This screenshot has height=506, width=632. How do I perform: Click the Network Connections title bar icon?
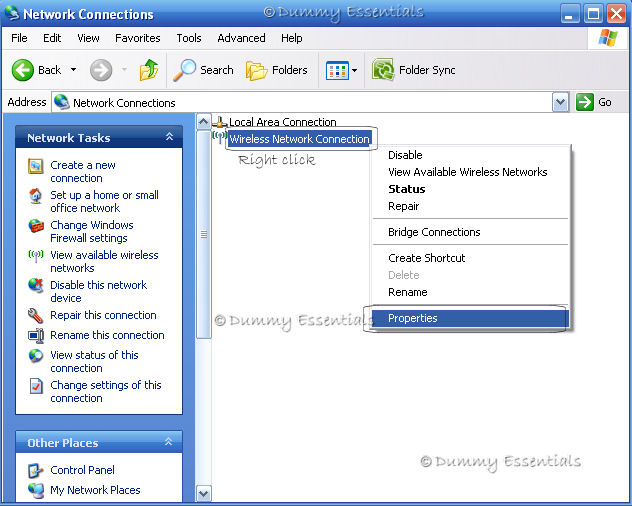click(x=12, y=13)
